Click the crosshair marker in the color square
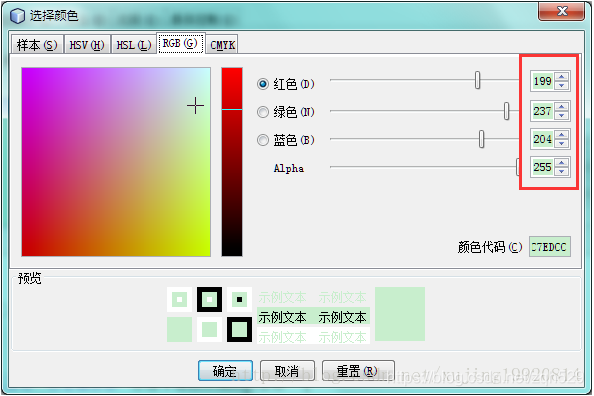594x396 pixels. [x=195, y=105]
